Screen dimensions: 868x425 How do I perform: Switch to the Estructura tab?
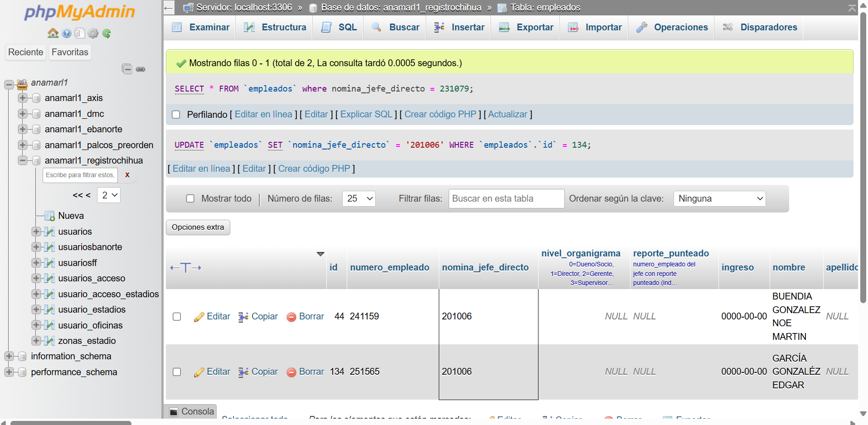tap(275, 27)
